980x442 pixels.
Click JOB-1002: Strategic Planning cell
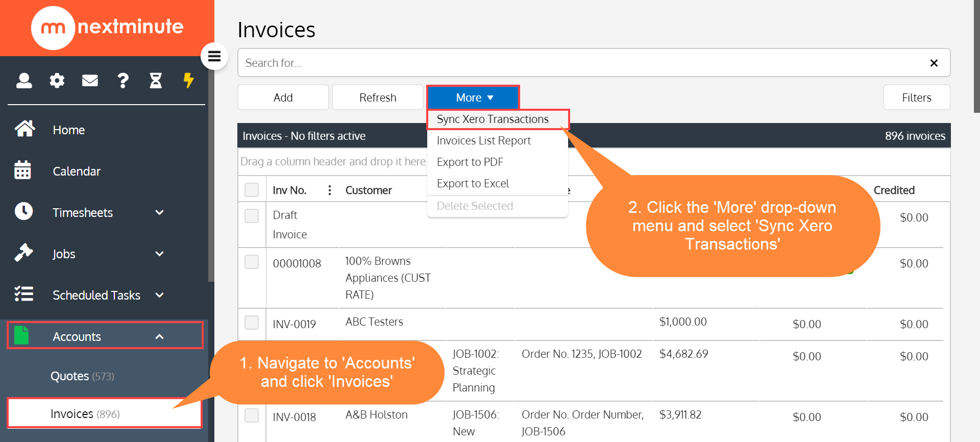[x=476, y=371]
